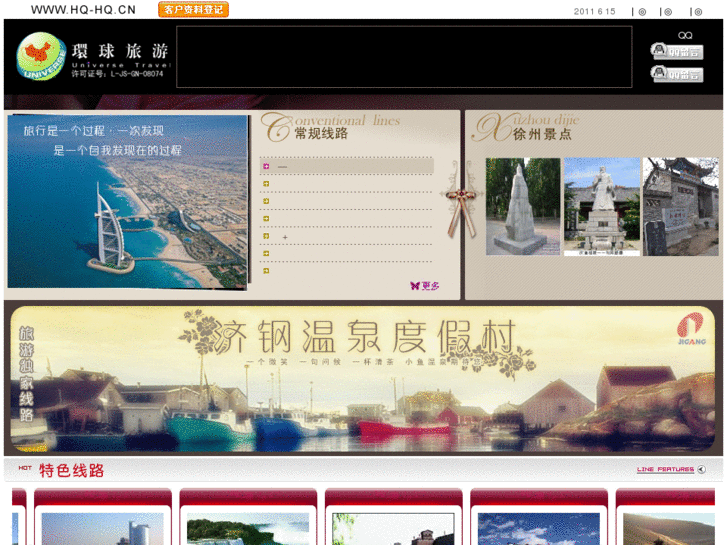Viewport: 727px width, 545px height.
Task: Open the LINE FEATURES link
Action: pyautogui.click(x=665, y=469)
